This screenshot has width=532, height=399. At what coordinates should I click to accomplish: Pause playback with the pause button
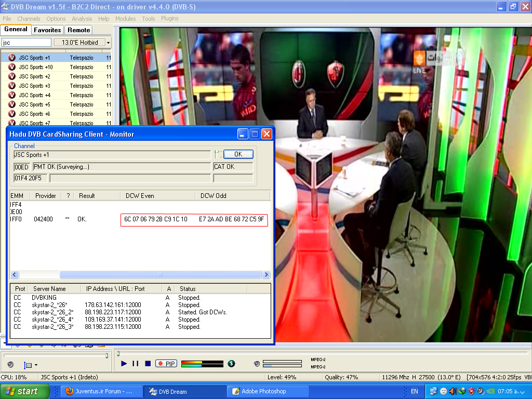pyautogui.click(x=136, y=364)
